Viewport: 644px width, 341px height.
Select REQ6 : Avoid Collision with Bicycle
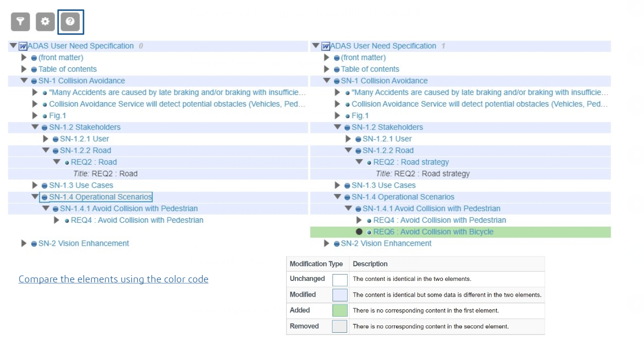click(433, 232)
